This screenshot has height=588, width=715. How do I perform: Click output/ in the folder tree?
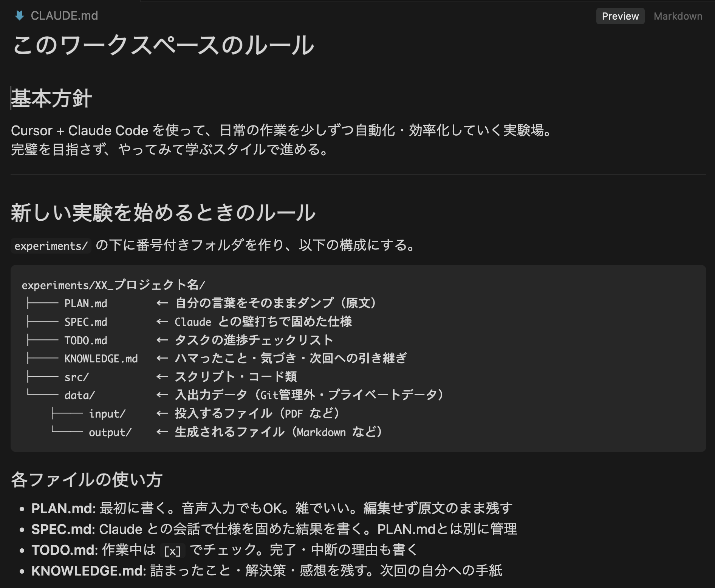(110, 432)
